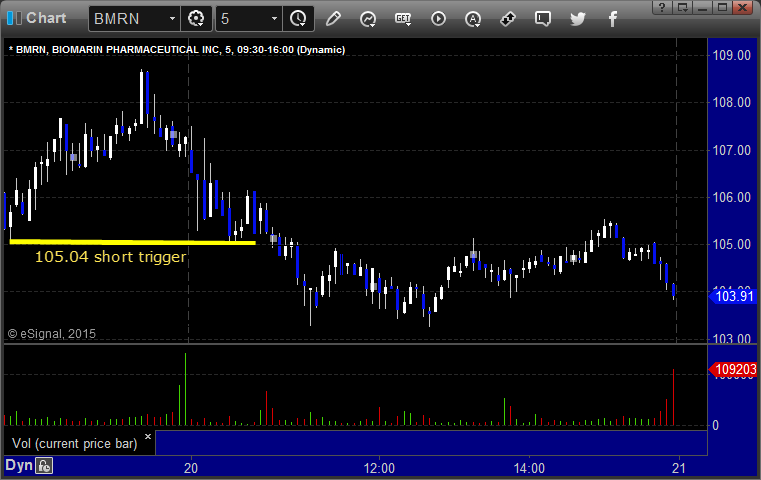This screenshot has width=761, height=480.
Task: Click the date 20 time axis label
Action: 191,468
